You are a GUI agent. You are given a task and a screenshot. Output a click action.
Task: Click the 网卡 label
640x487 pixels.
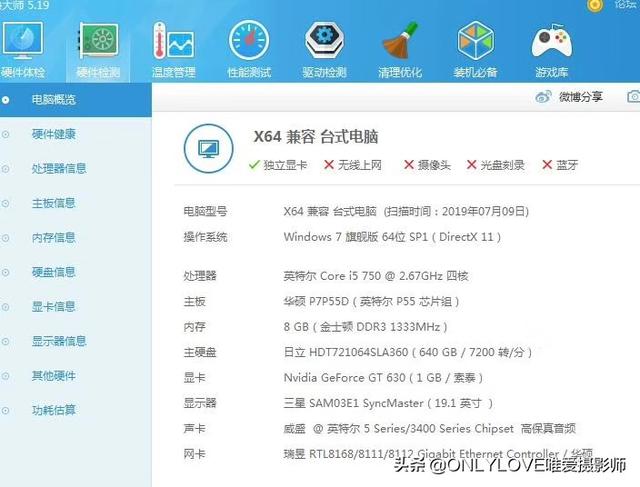194,454
